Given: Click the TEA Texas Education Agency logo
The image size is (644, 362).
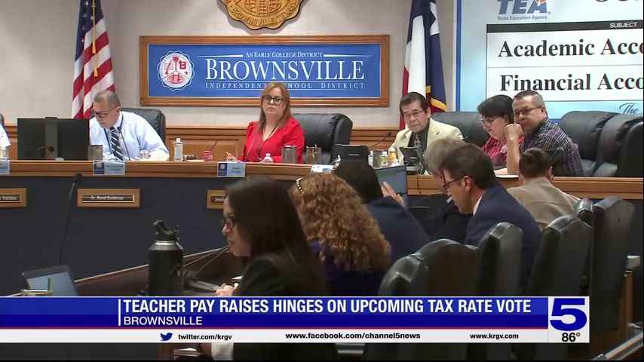Looking at the screenshot, I should [x=523, y=9].
